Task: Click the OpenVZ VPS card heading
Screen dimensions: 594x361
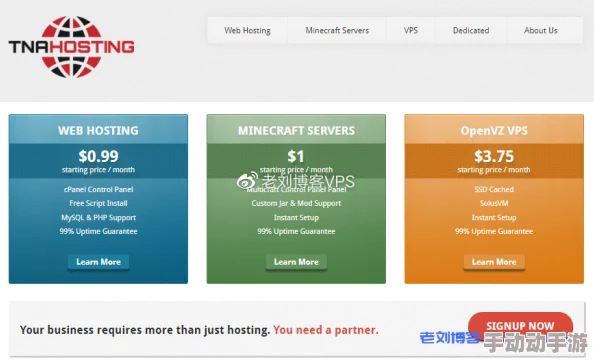Action: (494, 131)
